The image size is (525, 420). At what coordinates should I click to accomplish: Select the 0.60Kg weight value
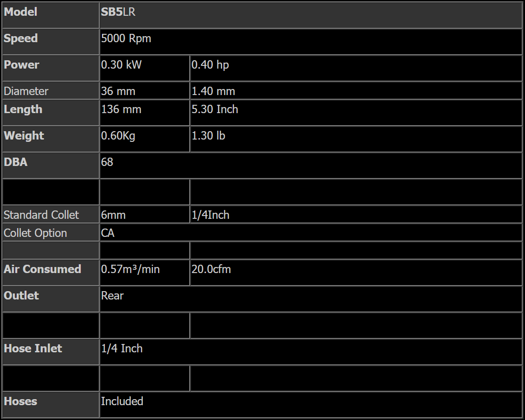coord(118,136)
